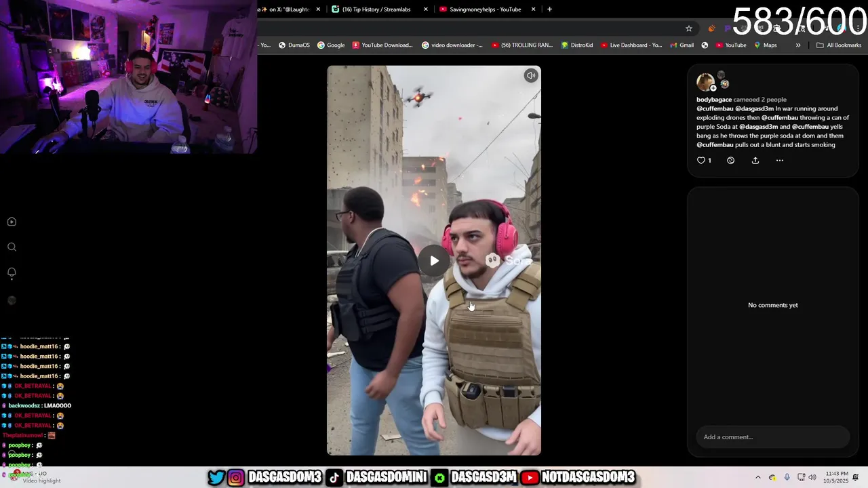The width and height of the screenshot is (868, 488).
Task: Open DistroKid bookmark
Action: [577, 45]
